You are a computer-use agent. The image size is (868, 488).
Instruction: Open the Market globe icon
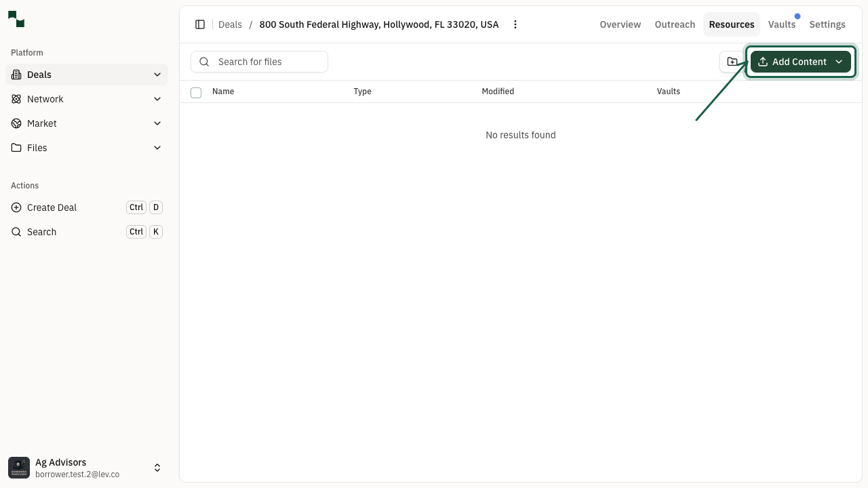[16, 123]
